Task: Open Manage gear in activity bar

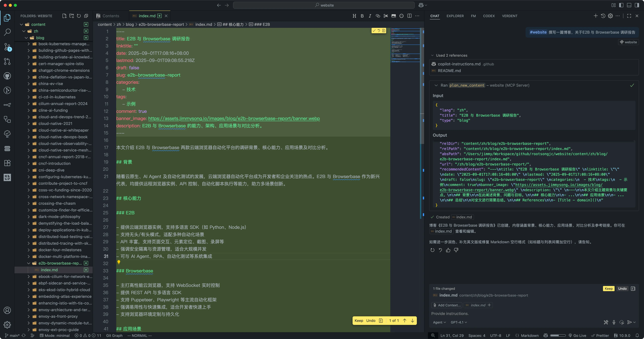Action: click(x=7, y=325)
